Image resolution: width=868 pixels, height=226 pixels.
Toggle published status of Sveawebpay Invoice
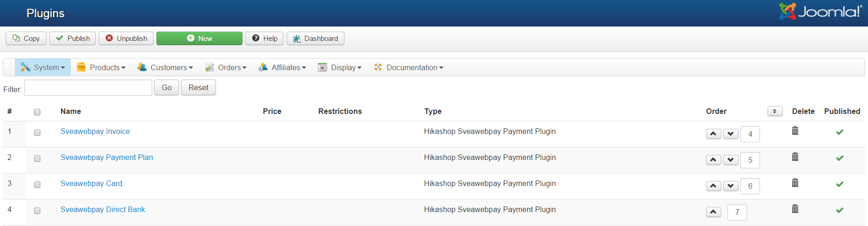pyautogui.click(x=840, y=132)
